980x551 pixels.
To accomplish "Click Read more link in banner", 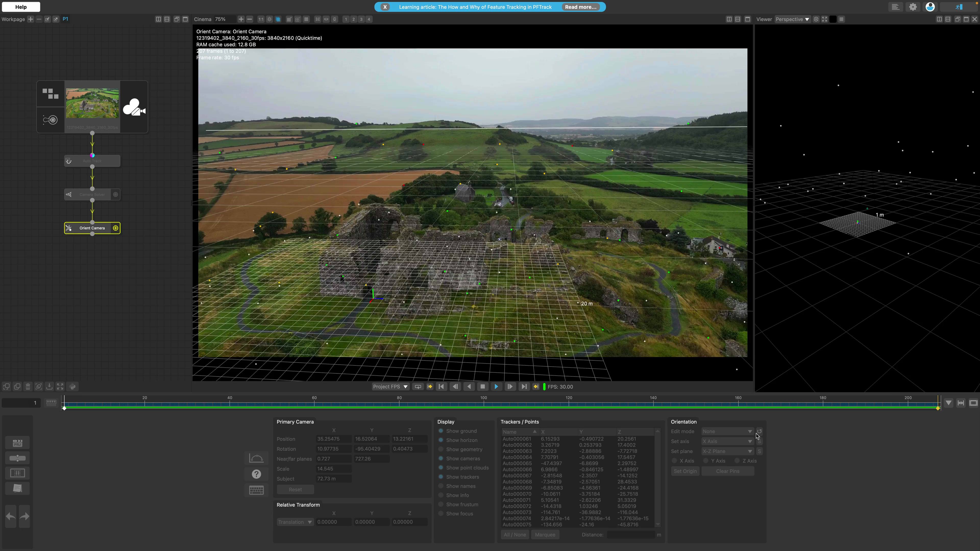I will [581, 7].
